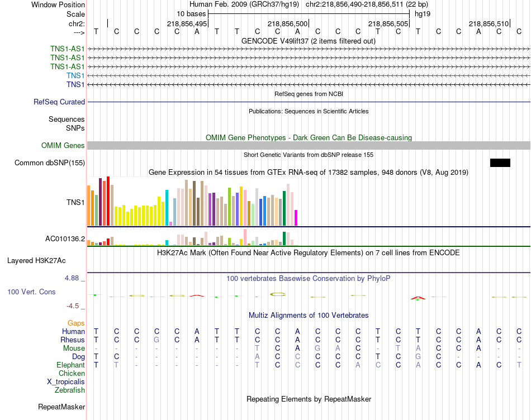The width and height of the screenshot is (531, 420).
Task: Open the RefSeq Curated track label
Action: pos(59,102)
